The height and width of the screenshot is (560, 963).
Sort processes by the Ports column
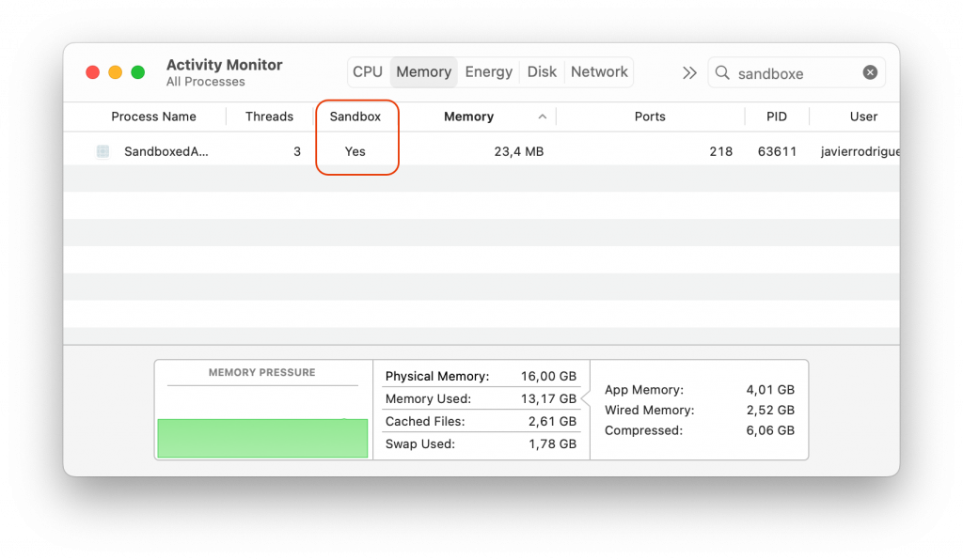[x=650, y=117]
